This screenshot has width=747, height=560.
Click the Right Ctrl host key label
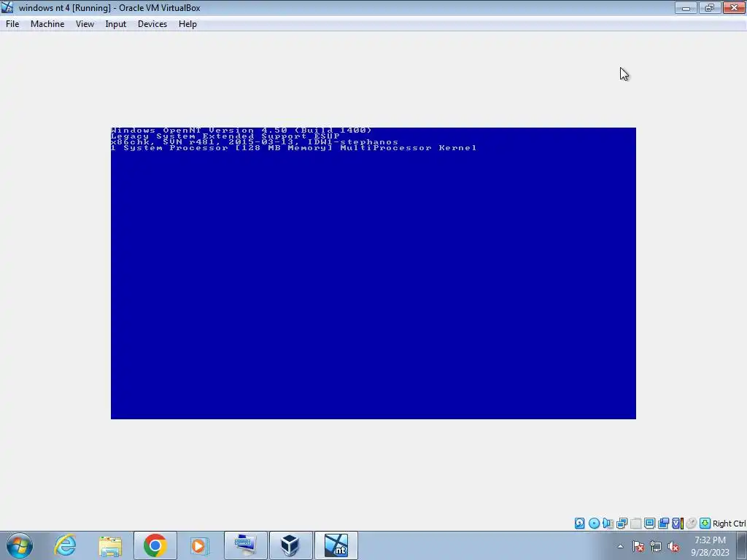point(729,524)
